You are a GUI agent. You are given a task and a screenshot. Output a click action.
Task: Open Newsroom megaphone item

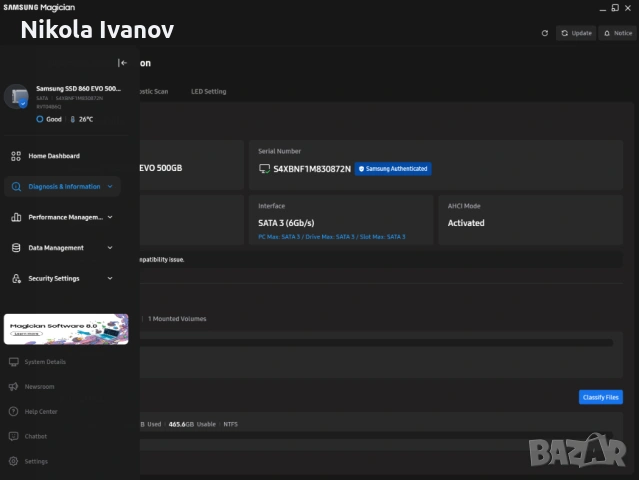point(39,387)
